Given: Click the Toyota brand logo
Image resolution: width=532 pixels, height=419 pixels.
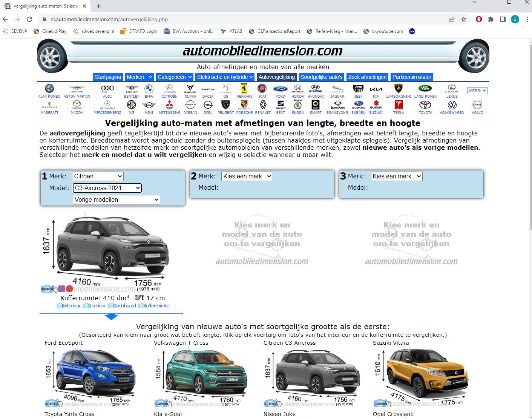Looking at the screenshot, I should pyautogui.click(x=425, y=105).
